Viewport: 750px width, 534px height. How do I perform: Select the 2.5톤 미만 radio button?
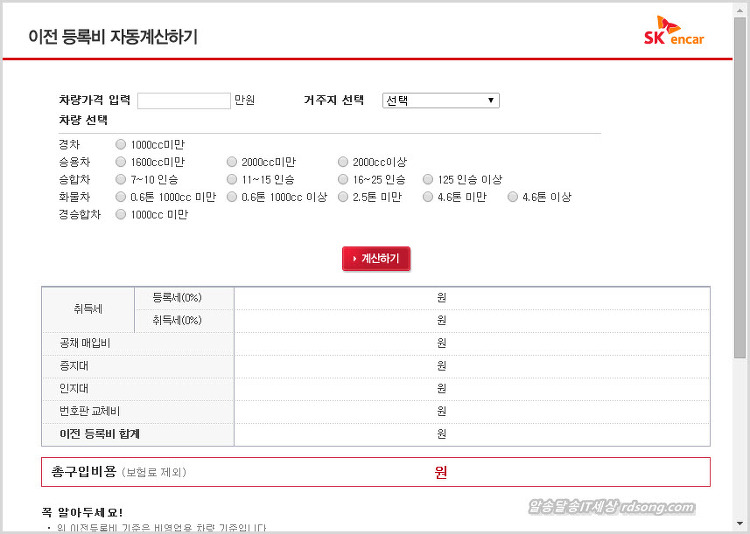343,197
